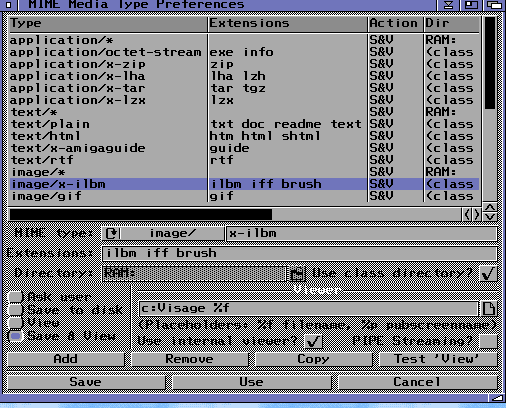Open the image/ MIME class cycle dropdown
This screenshot has width=506, height=408.
pos(163,233)
